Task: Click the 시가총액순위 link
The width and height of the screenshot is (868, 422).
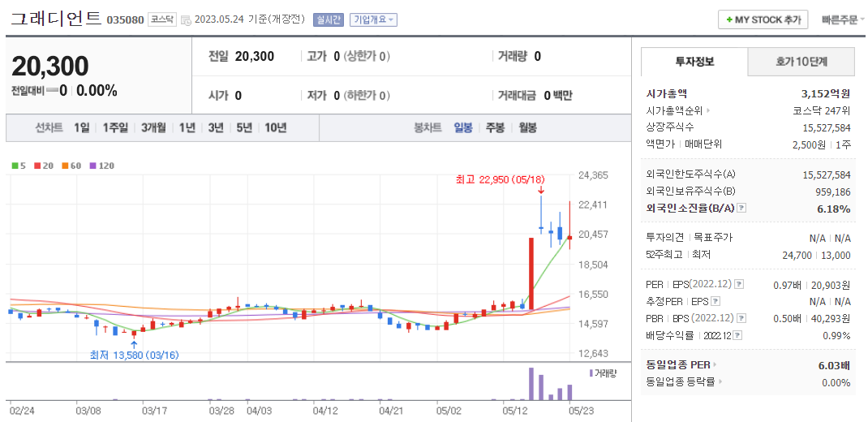Action: (x=674, y=110)
